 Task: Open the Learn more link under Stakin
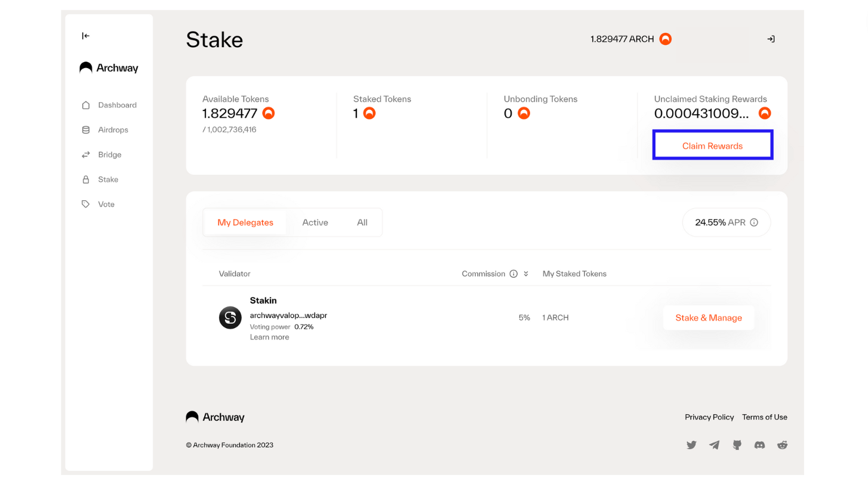click(269, 337)
